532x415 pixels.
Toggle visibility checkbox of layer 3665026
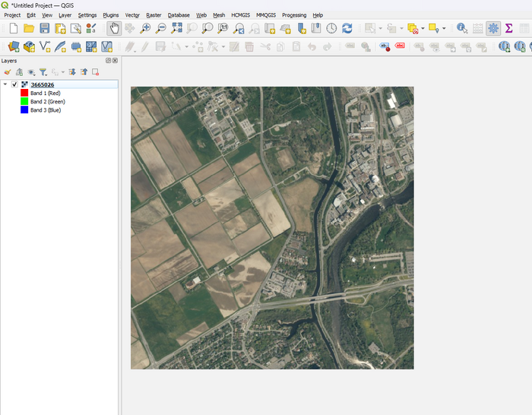(x=14, y=84)
